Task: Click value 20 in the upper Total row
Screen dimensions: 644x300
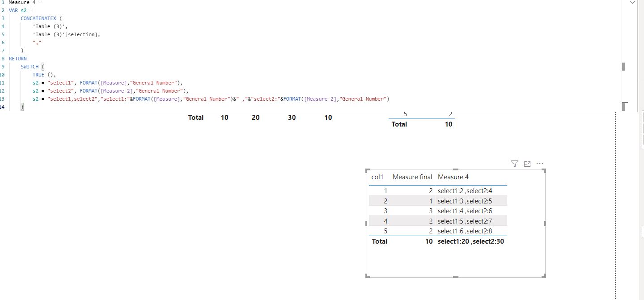Action: pyautogui.click(x=255, y=118)
